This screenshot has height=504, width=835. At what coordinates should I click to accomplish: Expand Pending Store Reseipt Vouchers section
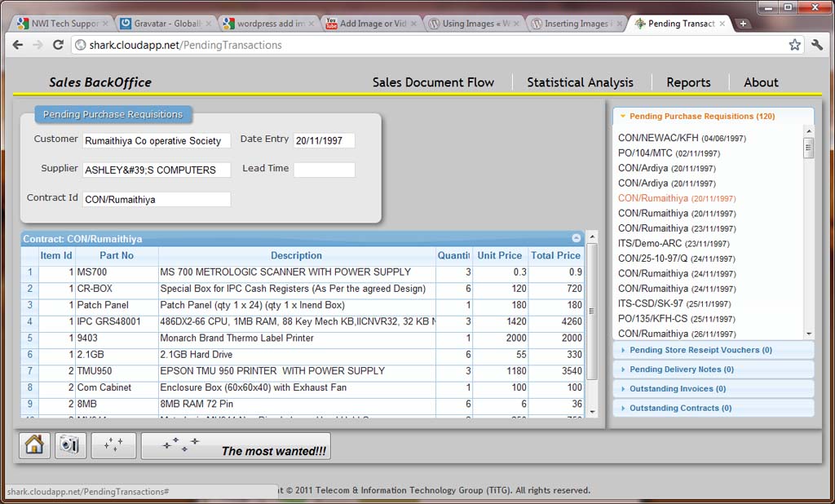pos(700,350)
